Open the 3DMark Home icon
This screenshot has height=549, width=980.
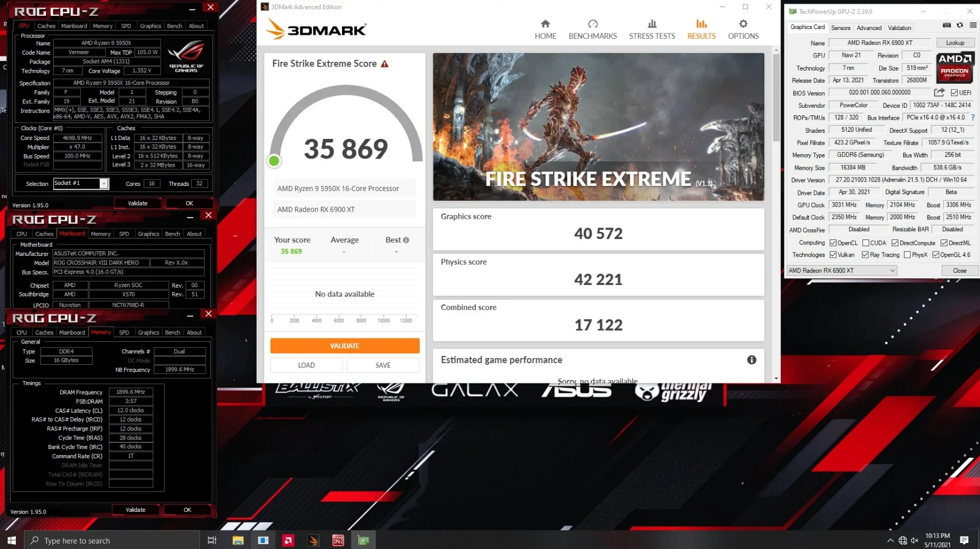coord(545,30)
